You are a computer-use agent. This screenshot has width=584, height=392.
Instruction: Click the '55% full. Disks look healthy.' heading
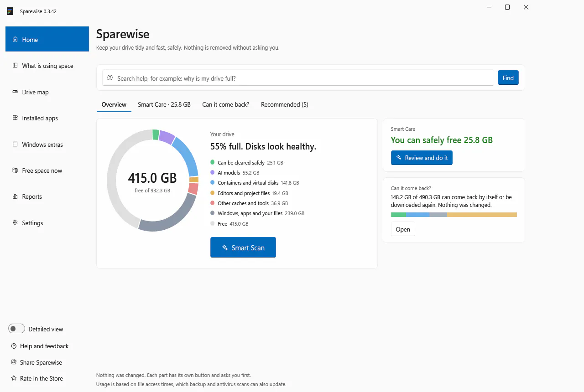[x=263, y=146]
